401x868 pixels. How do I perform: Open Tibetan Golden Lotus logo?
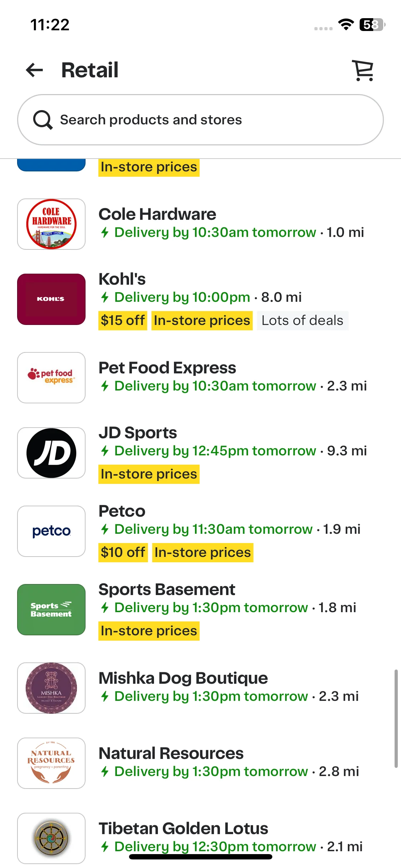pyautogui.click(x=51, y=838)
